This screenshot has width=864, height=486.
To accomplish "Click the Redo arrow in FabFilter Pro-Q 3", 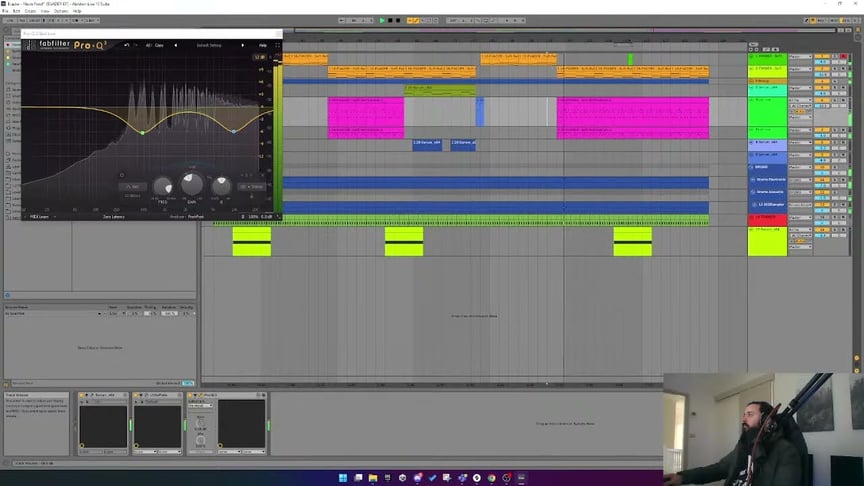I will point(136,45).
